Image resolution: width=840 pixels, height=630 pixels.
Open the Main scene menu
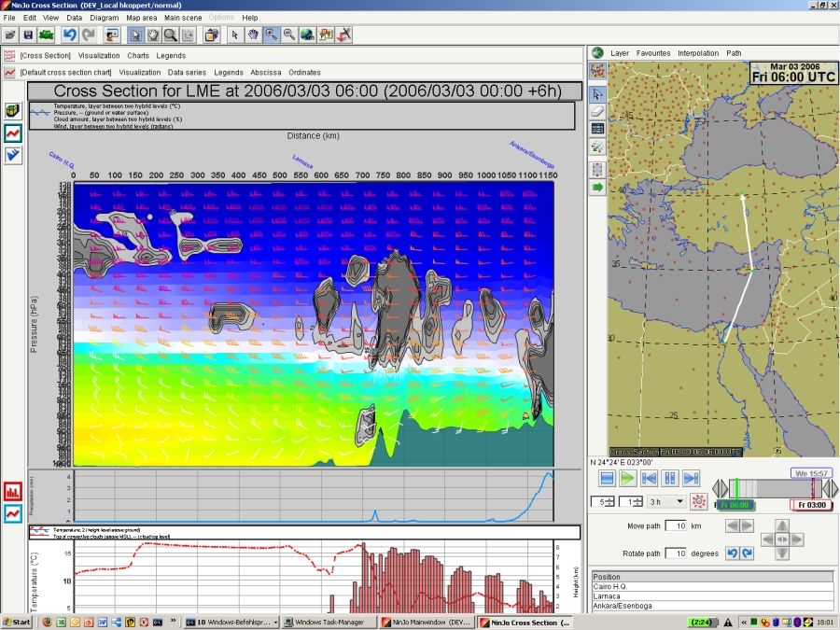(183, 17)
